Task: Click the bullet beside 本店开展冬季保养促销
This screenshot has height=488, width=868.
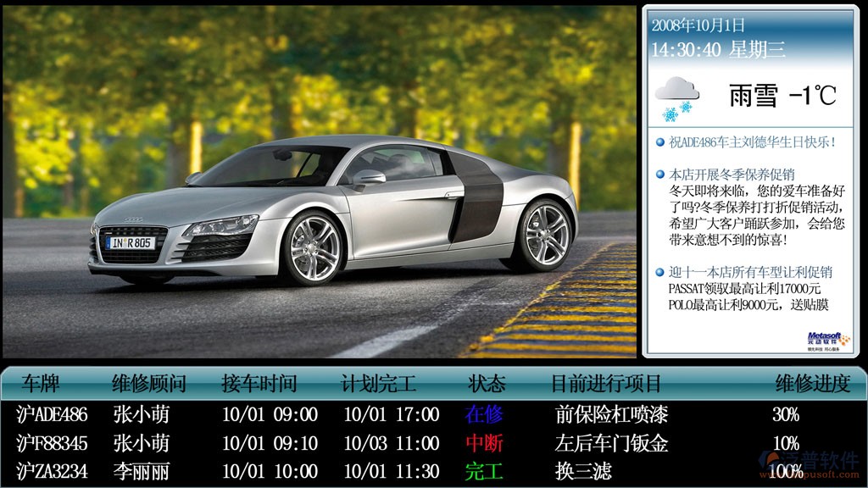Action: pos(660,174)
